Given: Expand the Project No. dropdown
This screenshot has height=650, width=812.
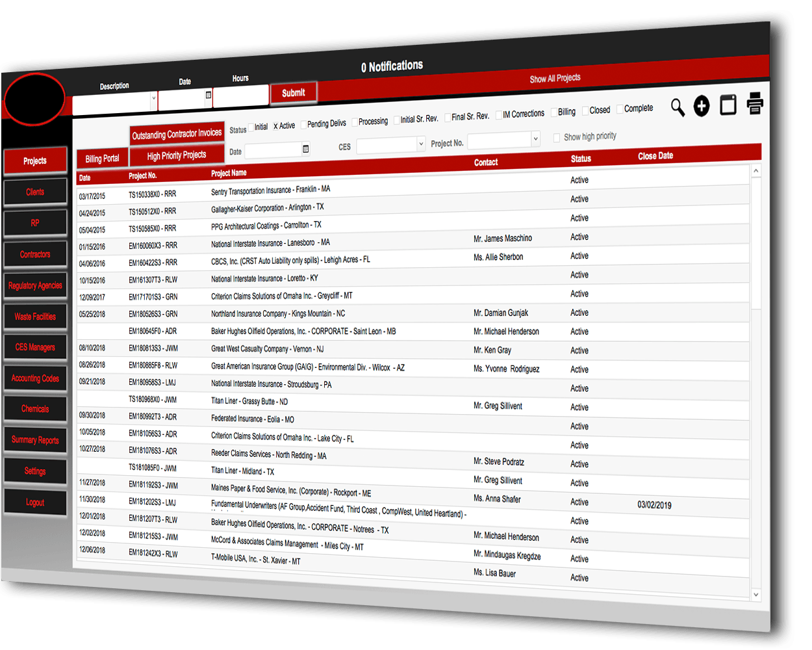Looking at the screenshot, I should (x=535, y=138).
